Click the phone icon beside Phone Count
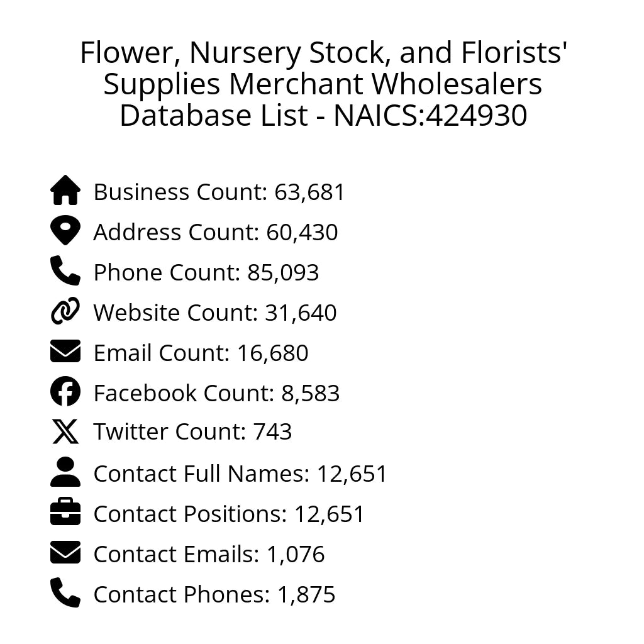The width and height of the screenshot is (644, 644). click(65, 271)
